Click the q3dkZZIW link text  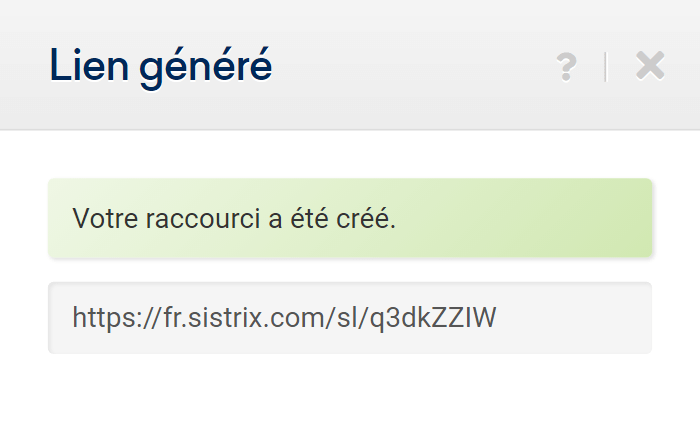433,319
